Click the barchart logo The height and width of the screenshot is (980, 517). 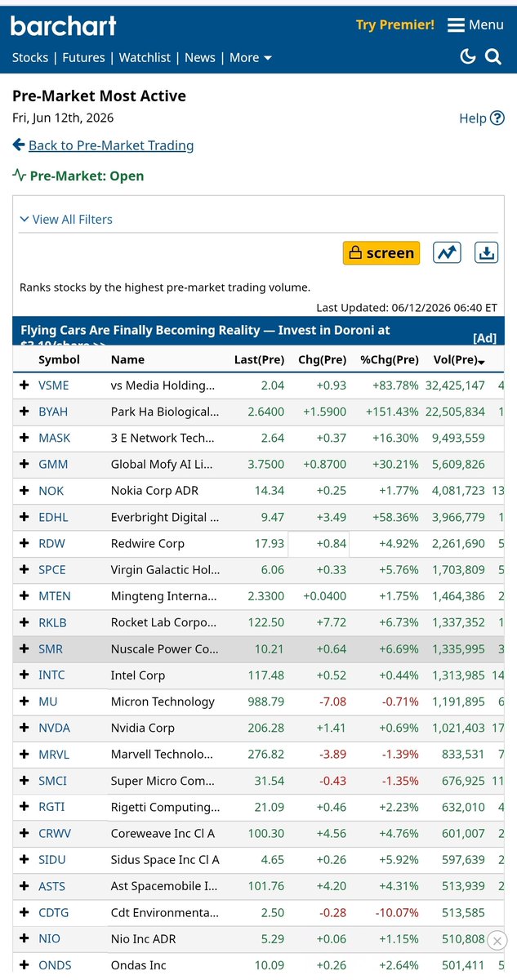64,25
